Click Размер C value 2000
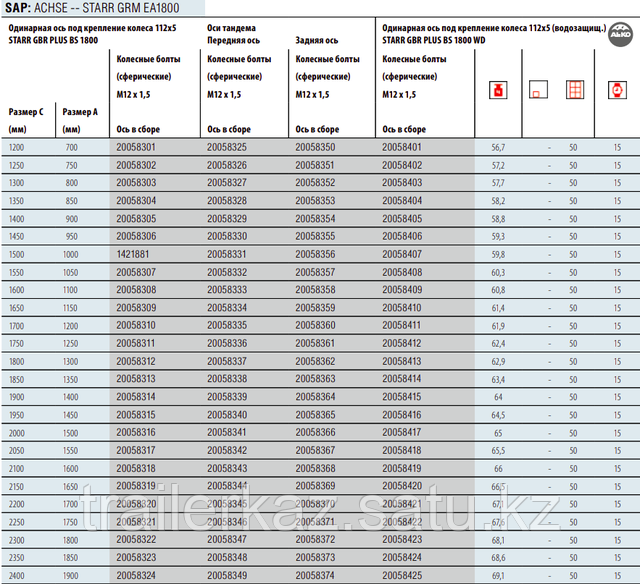The width and height of the screenshot is (640, 584). click(x=17, y=433)
